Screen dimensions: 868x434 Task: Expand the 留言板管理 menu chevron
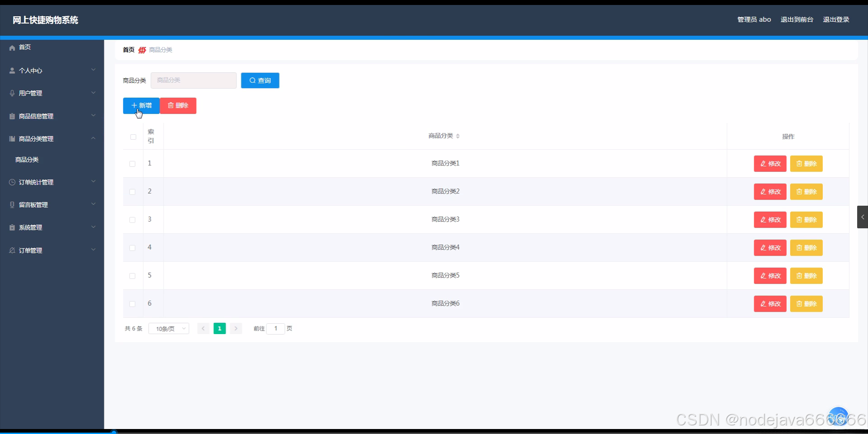[93, 204]
